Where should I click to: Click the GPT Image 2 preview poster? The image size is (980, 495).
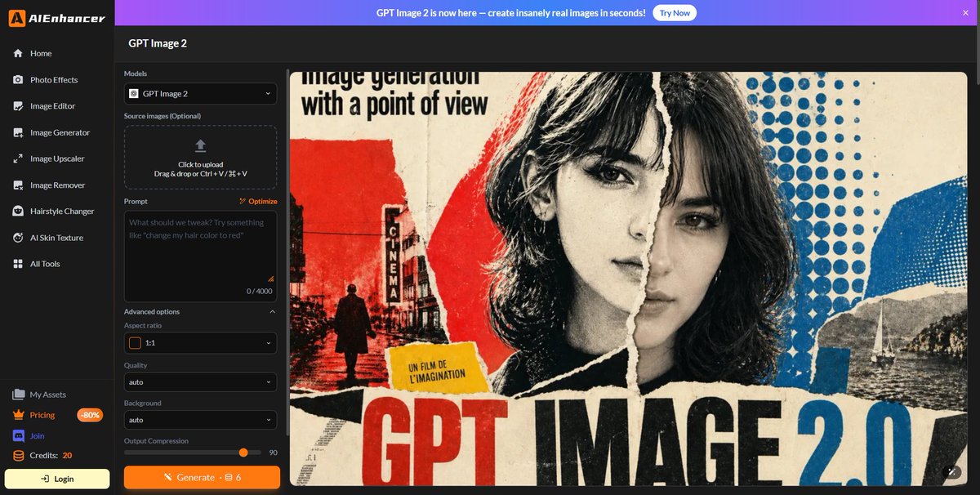pyautogui.click(x=628, y=279)
